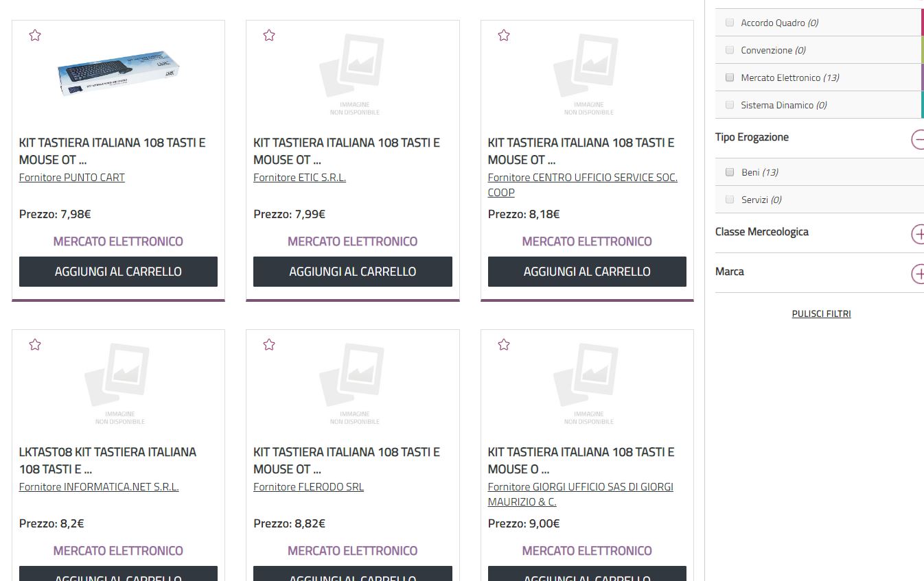Click the PULISCI FILTRI link
This screenshot has width=924, height=581.
click(821, 313)
